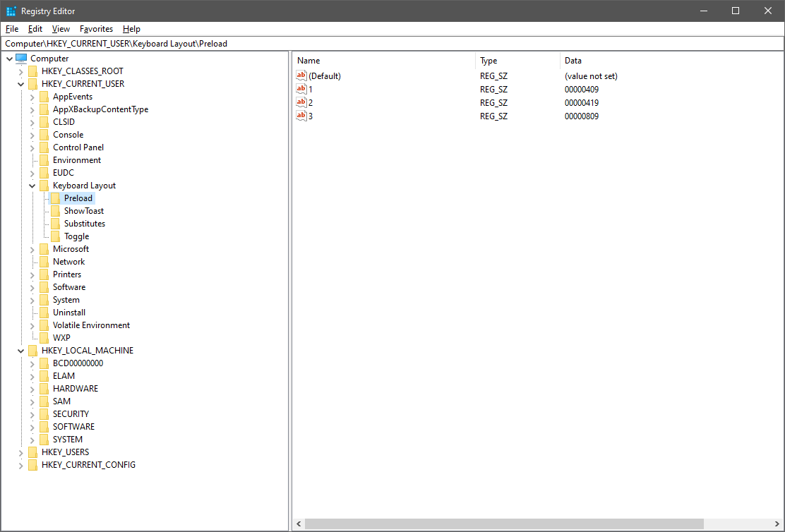Click the ShowToast folder icon

[56, 211]
